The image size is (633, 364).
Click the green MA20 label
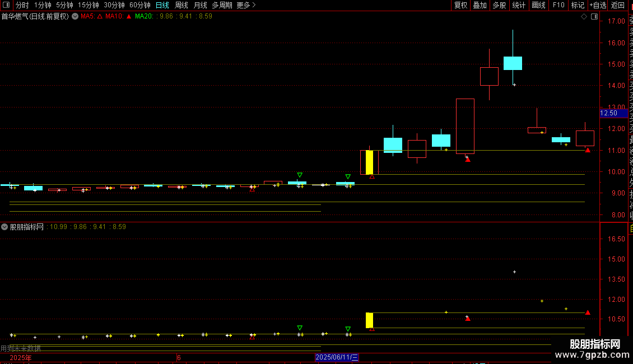(145, 16)
